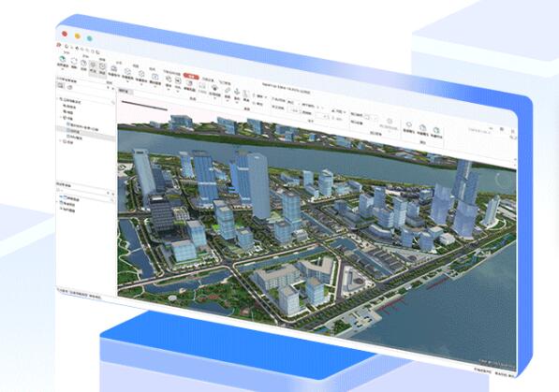Click the house-shaped icon in the rightmost ribbon group

click(x=422, y=127)
